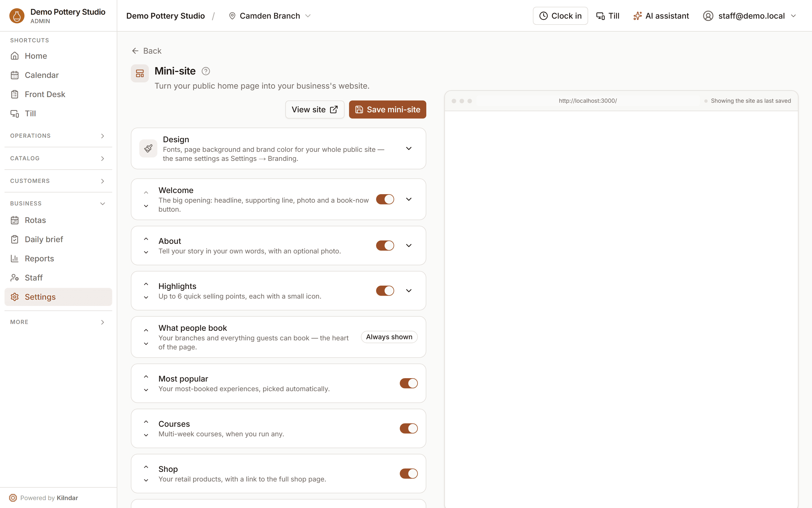Click View site
This screenshot has width=812, height=508.
[x=315, y=110]
